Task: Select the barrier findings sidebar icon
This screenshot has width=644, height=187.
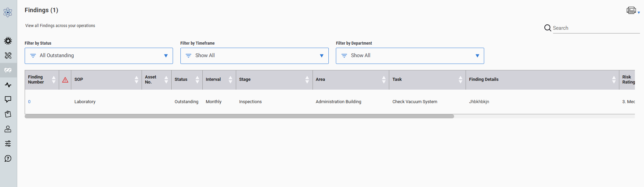Action: pos(8,70)
